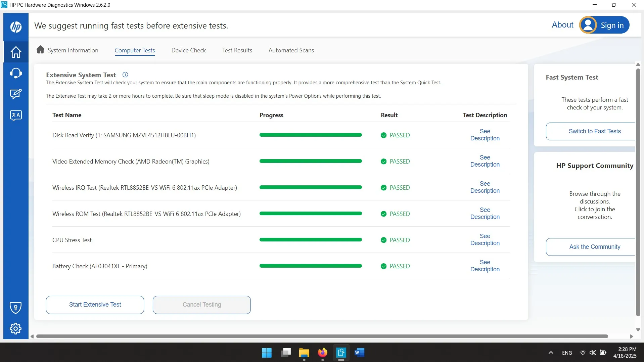This screenshot has height=362, width=644.
Task: Click PASSED result for Video Extended Memory Check
Action: pyautogui.click(x=400, y=162)
